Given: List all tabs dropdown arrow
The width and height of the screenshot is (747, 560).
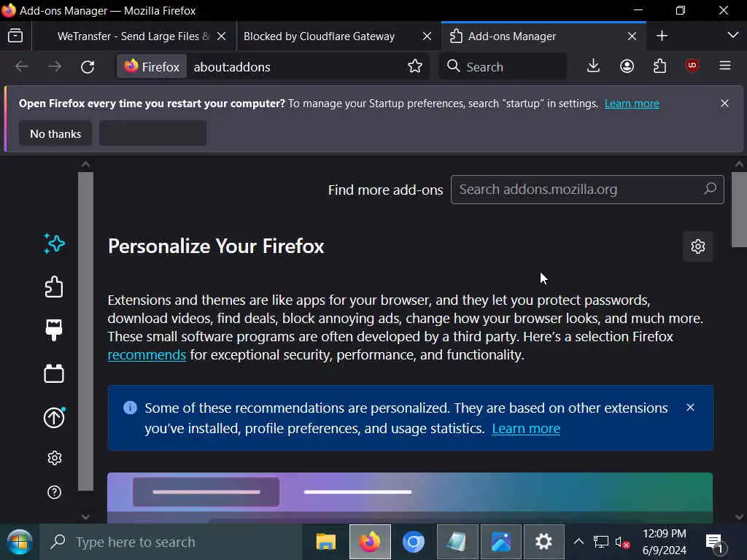Looking at the screenshot, I should (x=732, y=35).
